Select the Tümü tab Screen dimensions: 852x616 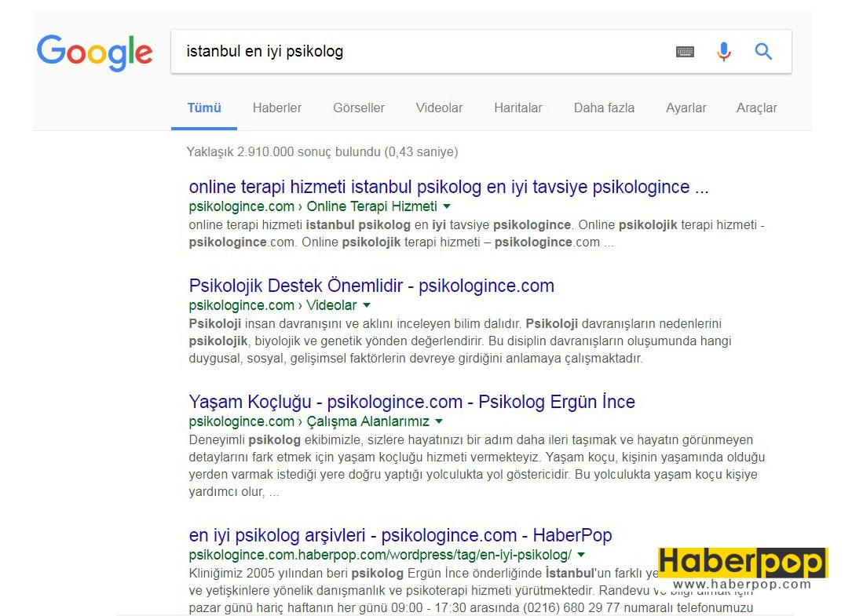click(x=204, y=108)
